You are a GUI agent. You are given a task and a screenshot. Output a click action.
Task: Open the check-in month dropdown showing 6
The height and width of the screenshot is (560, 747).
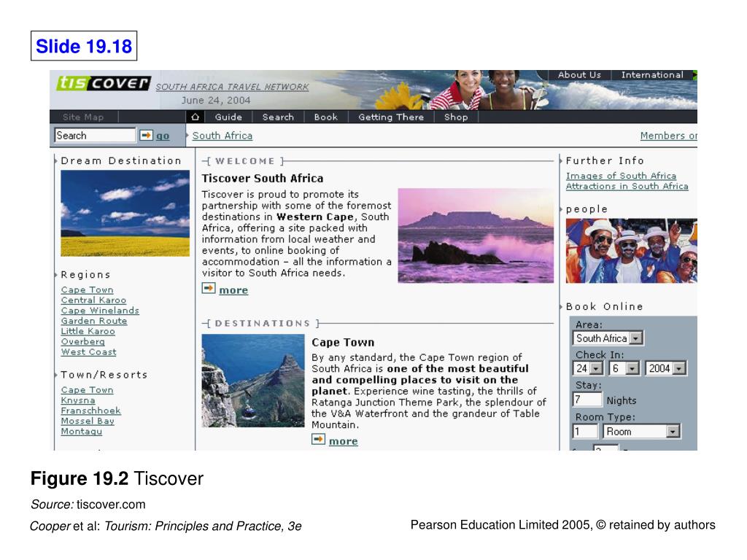[624, 368]
